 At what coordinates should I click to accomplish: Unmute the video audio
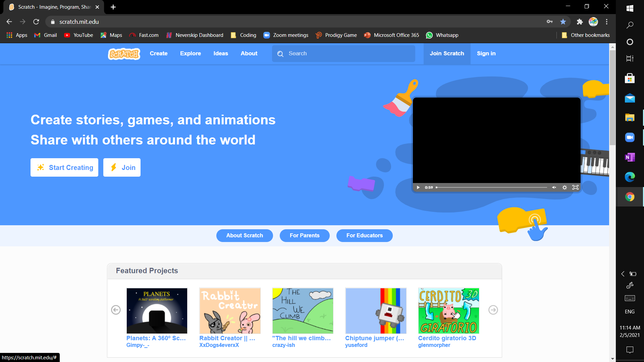[554, 187]
